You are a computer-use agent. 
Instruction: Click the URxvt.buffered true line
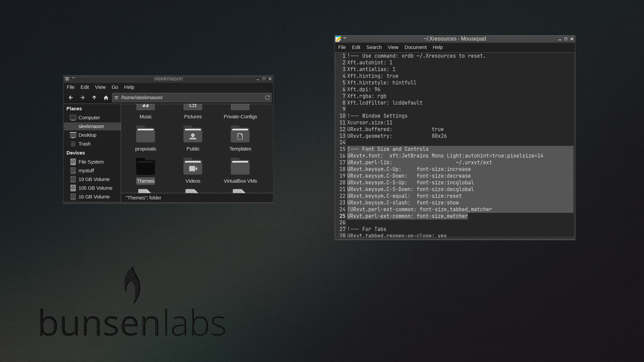(395, 129)
